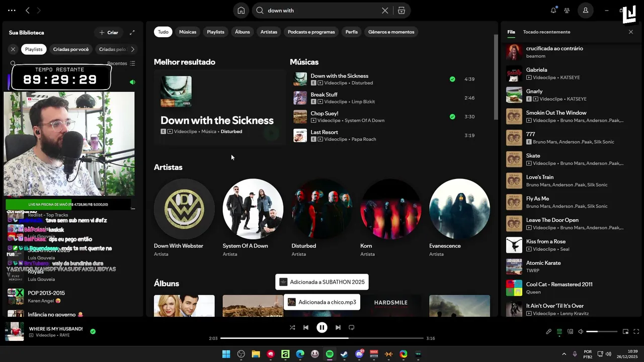644x362 pixels.
Task: Mute with the speaker volume icon
Action: tap(581, 332)
